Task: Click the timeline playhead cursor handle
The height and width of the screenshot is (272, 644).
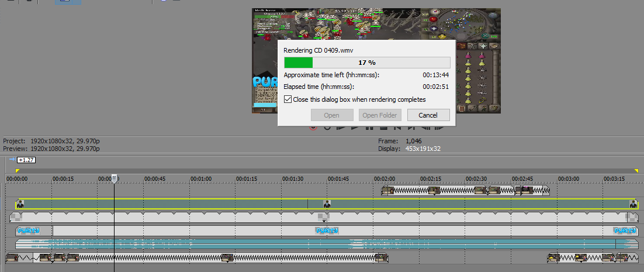Action: (114, 178)
